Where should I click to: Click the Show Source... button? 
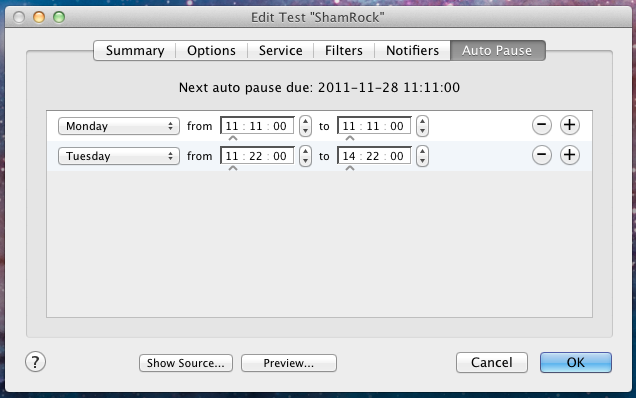coord(186,363)
